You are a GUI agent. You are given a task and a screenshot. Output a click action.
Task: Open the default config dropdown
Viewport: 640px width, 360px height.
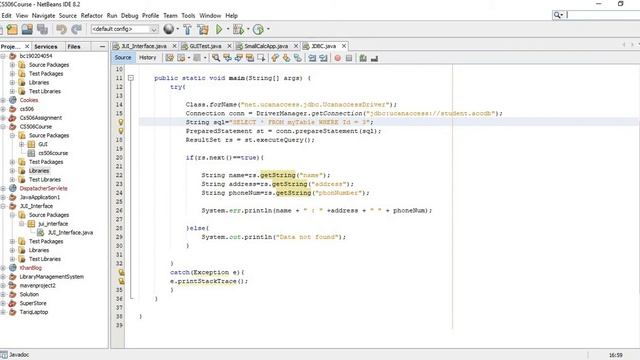154,29
